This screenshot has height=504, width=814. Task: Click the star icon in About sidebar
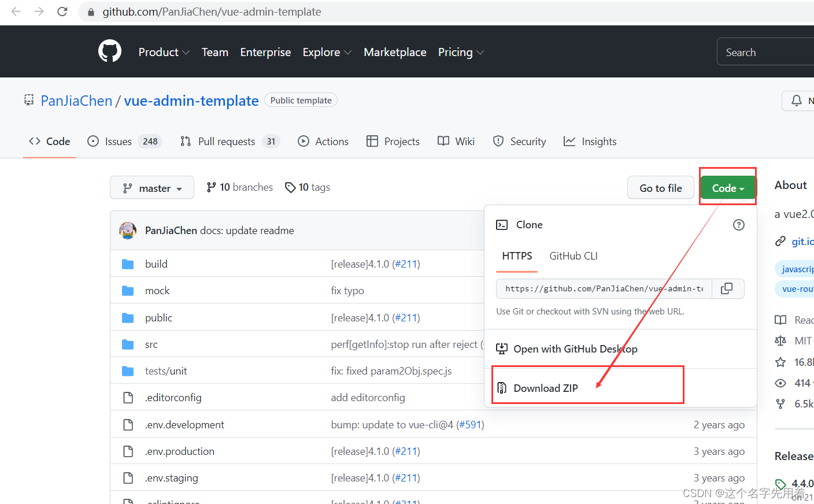click(780, 362)
